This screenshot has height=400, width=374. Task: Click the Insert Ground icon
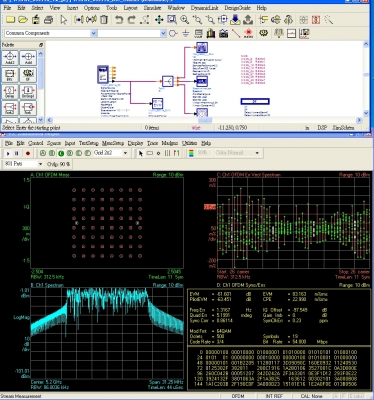(186, 33)
